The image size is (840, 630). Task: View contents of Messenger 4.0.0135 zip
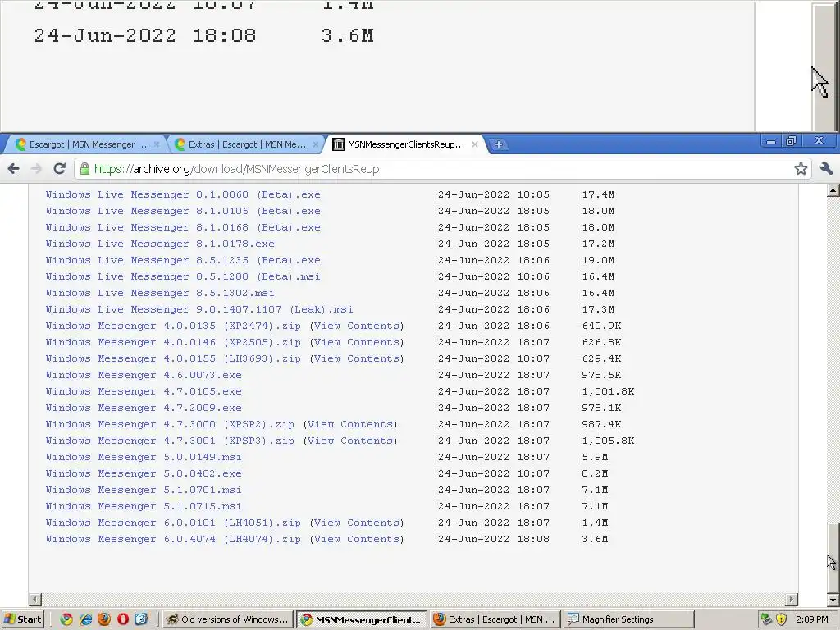pyautogui.click(x=357, y=326)
